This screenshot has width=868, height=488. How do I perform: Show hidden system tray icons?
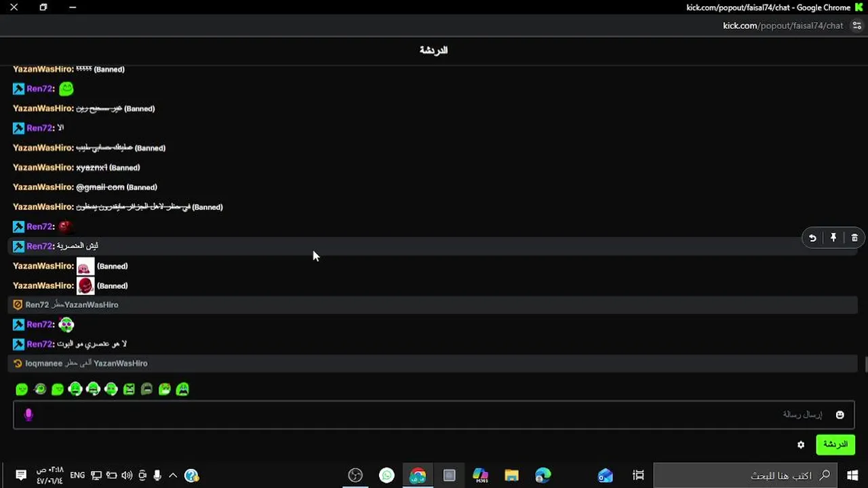tap(173, 475)
